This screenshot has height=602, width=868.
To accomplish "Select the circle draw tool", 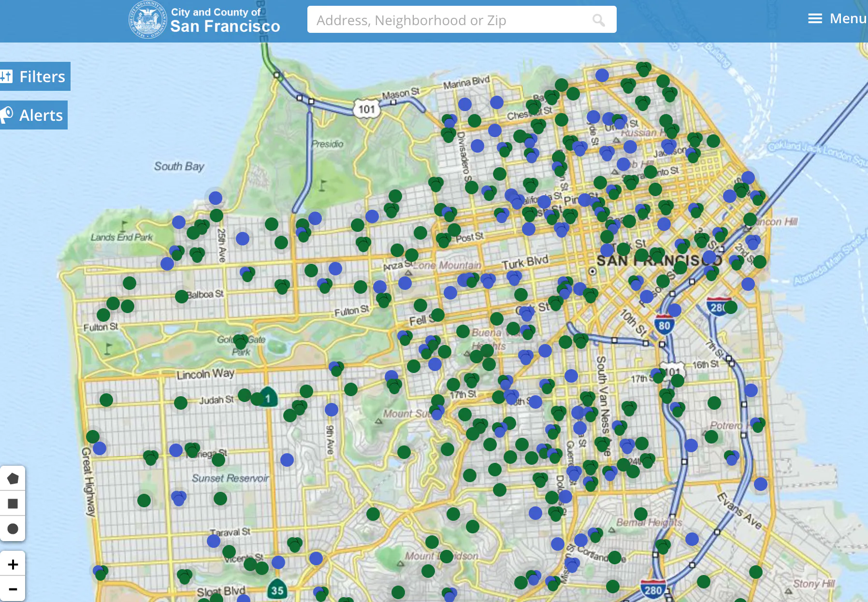I will [x=13, y=529].
